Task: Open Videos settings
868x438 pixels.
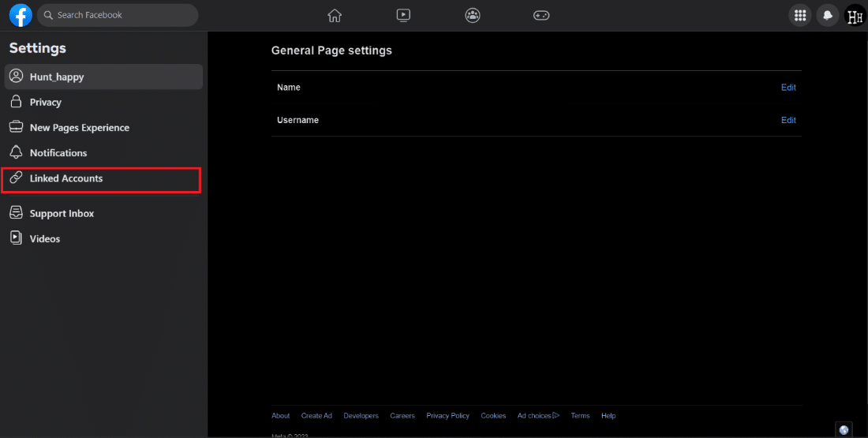Action: (x=103, y=239)
